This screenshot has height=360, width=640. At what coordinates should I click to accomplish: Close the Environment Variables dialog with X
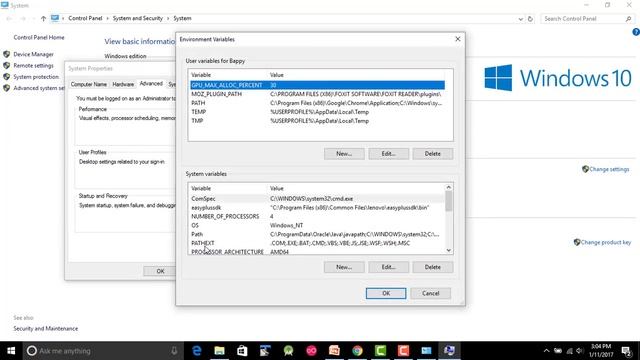click(x=458, y=39)
